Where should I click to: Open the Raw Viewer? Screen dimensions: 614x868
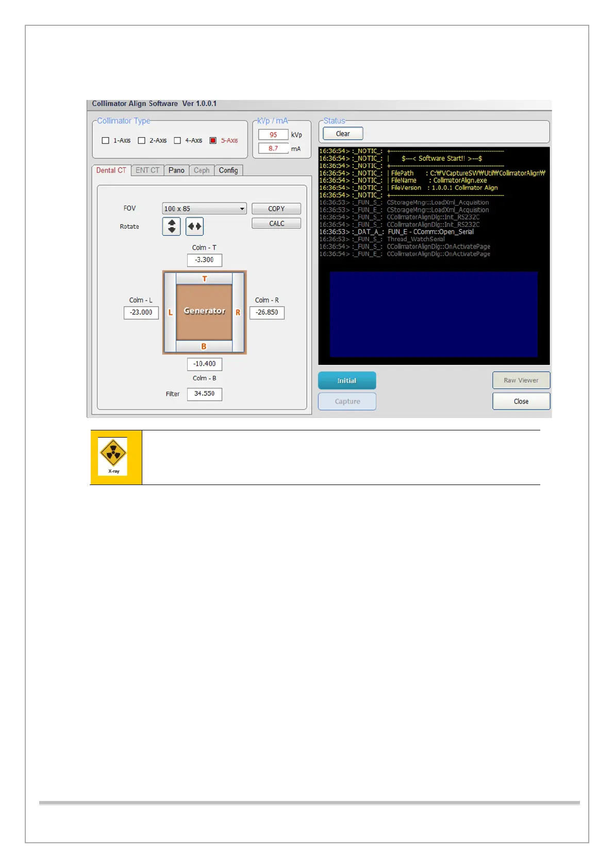[521, 380]
